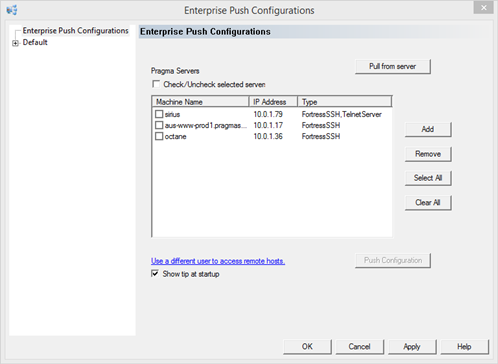Click IP address 10.0.1.36
This screenshot has width=498, height=364.
click(x=268, y=136)
